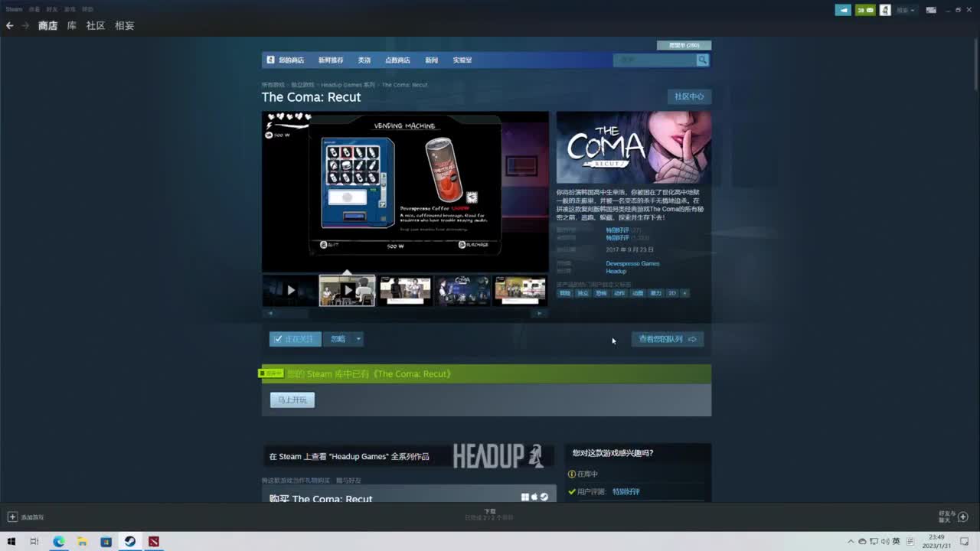The image size is (980, 551).
Task: Go forward with the right arrow
Action: coord(25,25)
